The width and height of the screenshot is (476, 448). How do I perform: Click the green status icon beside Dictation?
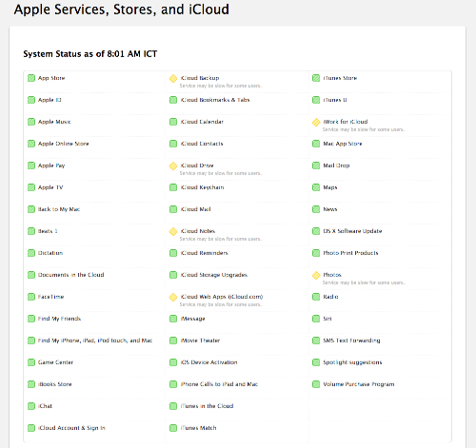(31, 253)
